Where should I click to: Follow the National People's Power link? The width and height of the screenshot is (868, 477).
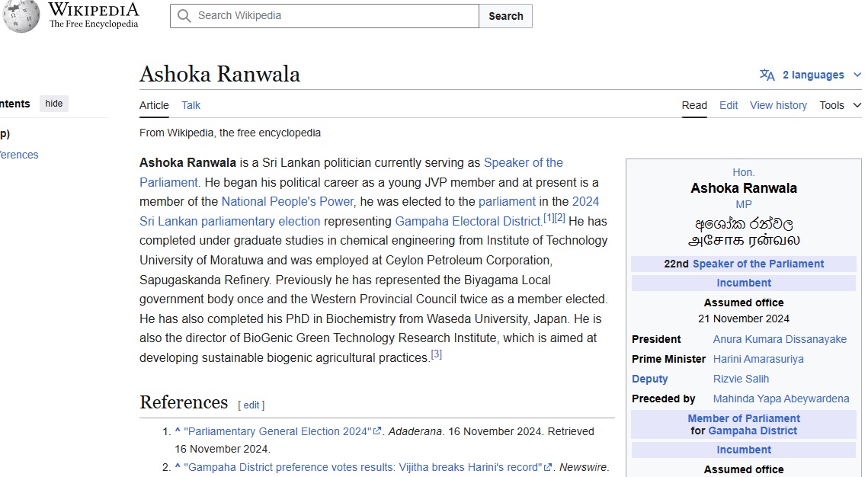tap(287, 201)
